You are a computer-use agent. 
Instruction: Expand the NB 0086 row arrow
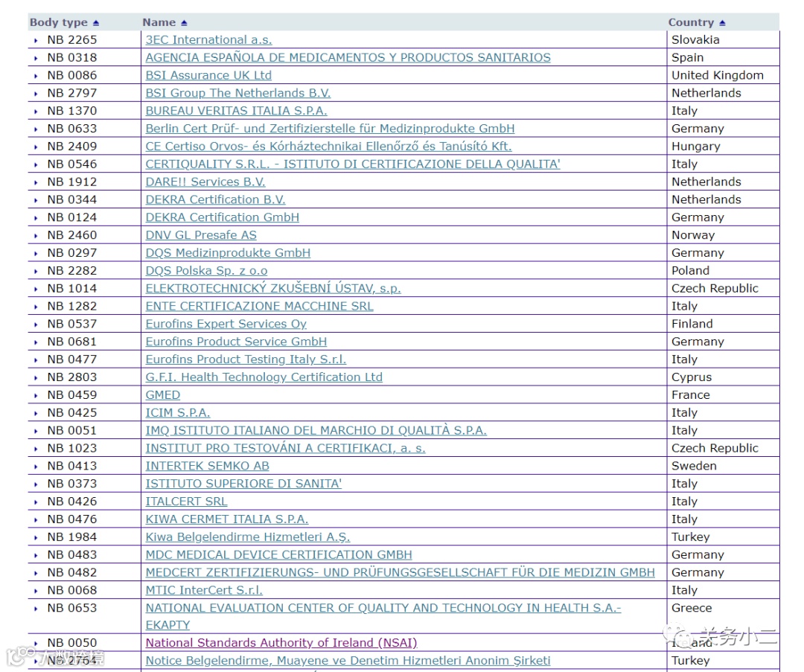pyautogui.click(x=36, y=76)
